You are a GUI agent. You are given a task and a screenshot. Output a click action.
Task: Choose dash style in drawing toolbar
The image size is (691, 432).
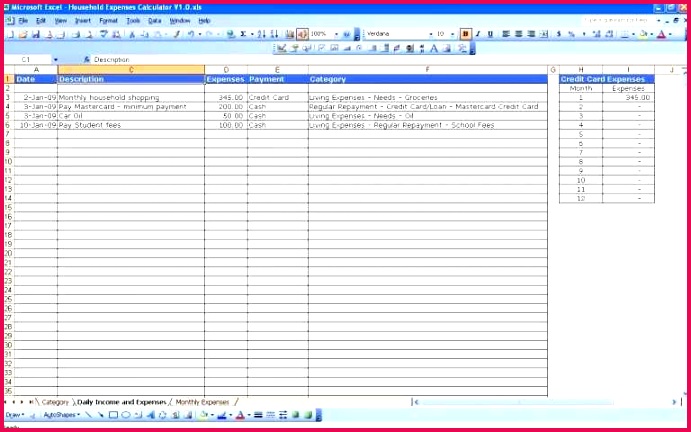(271, 415)
